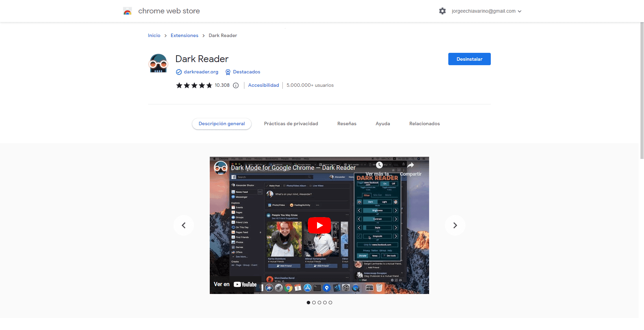Click the verified publisher badge icon
The height and width of the screenshot is (330, 644).
(x=179, y=72)
